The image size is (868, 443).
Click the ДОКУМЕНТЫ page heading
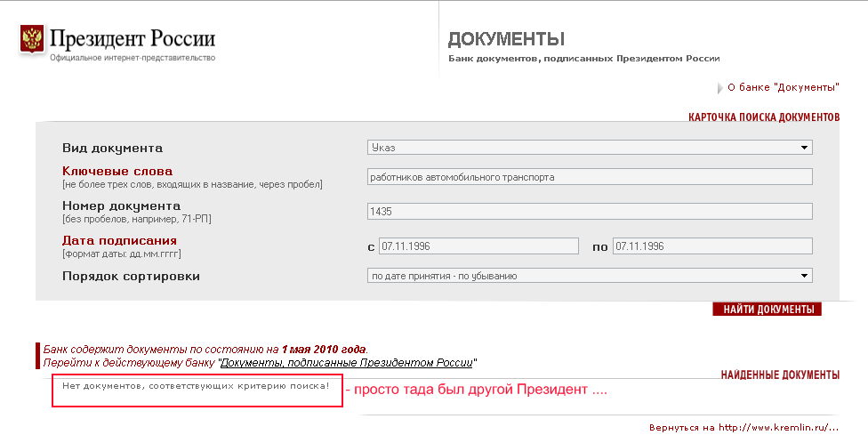tap(506, 39)
